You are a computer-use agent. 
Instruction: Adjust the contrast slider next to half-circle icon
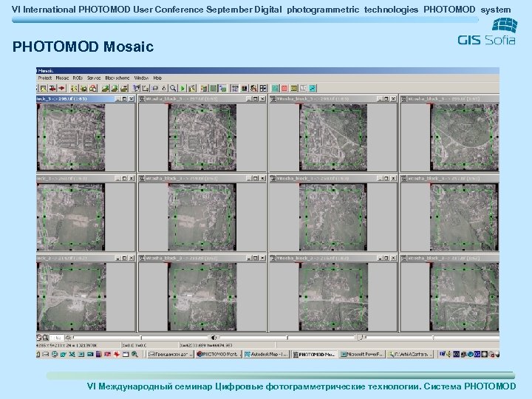[x=287, y=338]
